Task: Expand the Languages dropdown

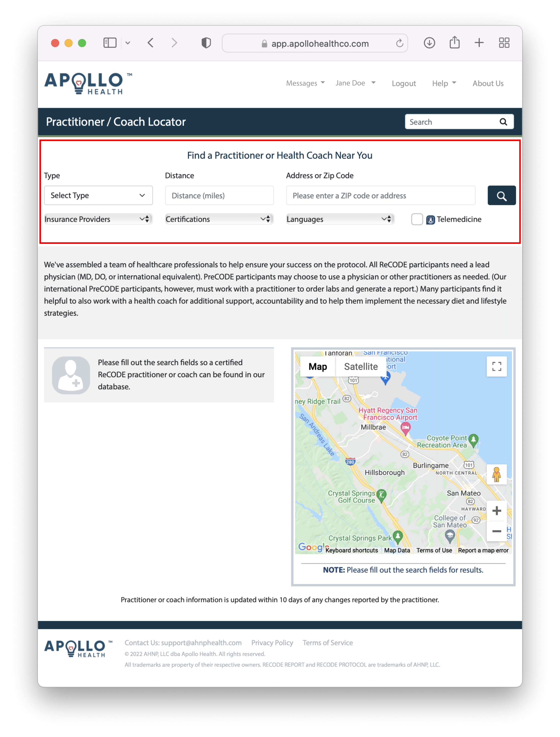Action: pyautogui.click(x=340, y=219)
